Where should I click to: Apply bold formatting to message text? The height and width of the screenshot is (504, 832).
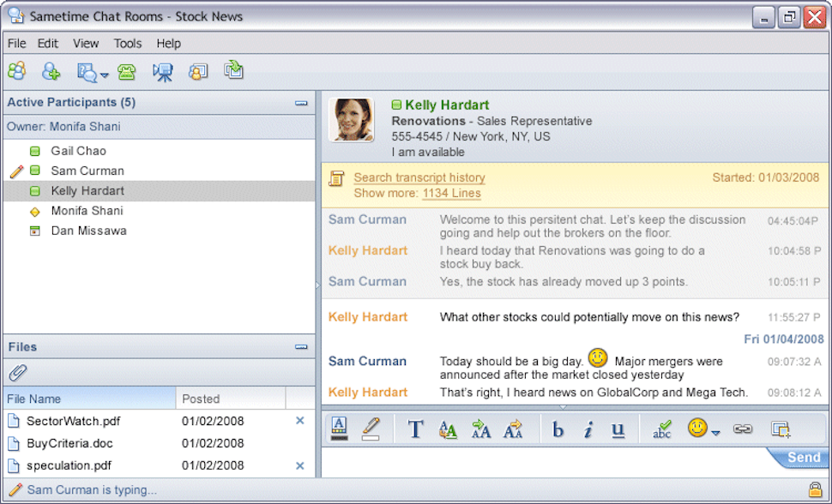558,429
